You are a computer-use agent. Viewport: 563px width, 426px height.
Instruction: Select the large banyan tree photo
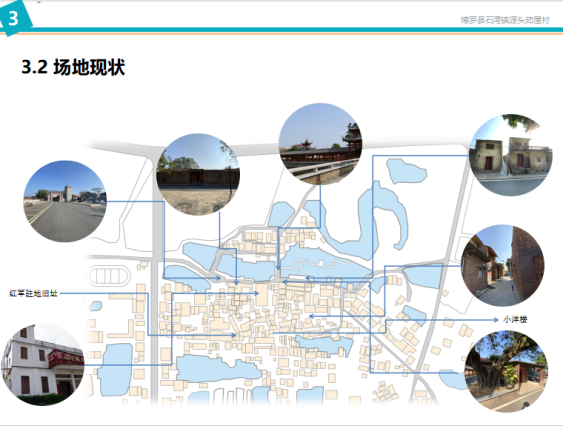click(506, 371)
